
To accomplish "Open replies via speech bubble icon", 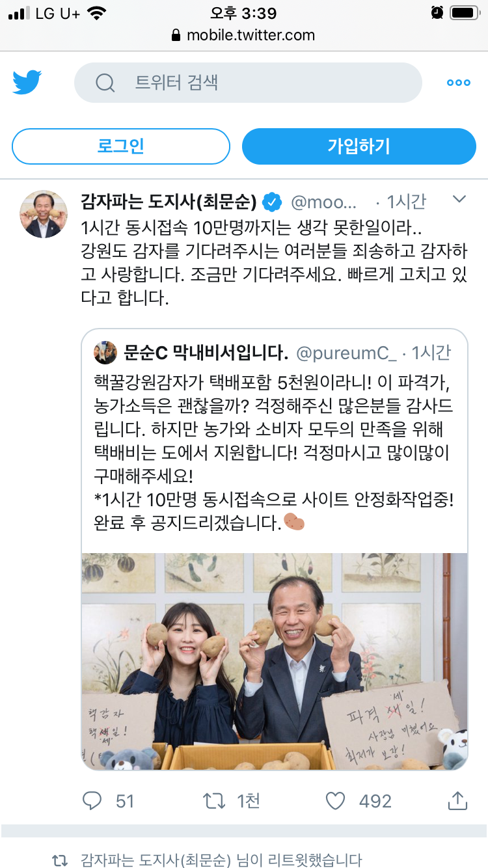I will coord(92,800).
